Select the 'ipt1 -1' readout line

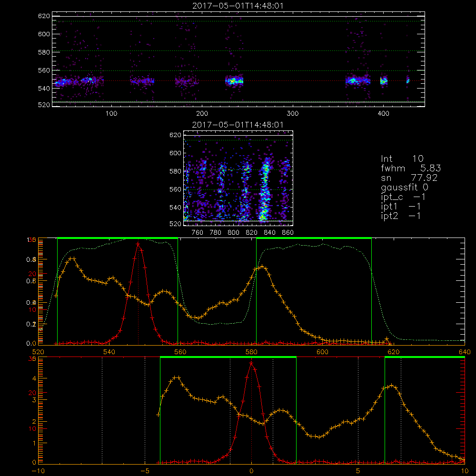click(x=401, y=207)
